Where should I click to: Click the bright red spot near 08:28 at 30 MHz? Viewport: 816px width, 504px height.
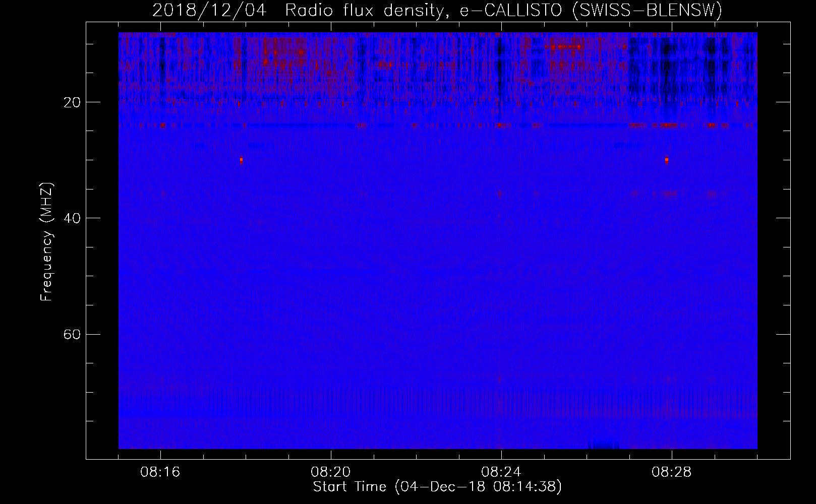pos(667,160)
